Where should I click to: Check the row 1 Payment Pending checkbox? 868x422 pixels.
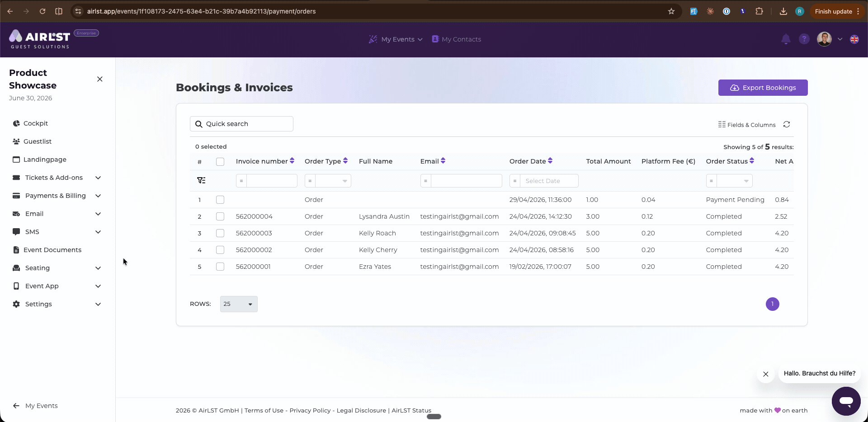220,200
